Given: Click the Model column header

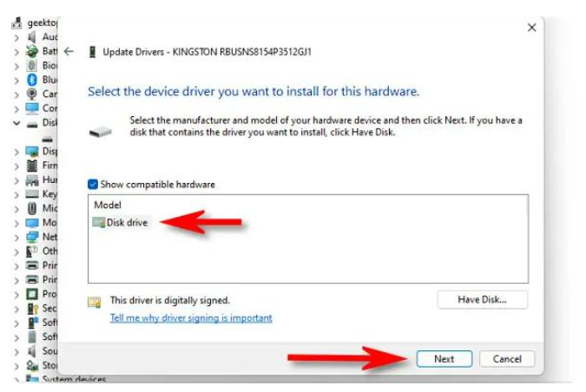Looking at the screenshot, I should 107,204.
